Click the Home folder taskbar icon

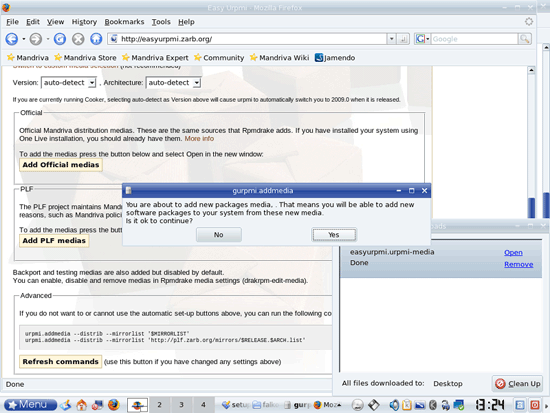(82, 405)
